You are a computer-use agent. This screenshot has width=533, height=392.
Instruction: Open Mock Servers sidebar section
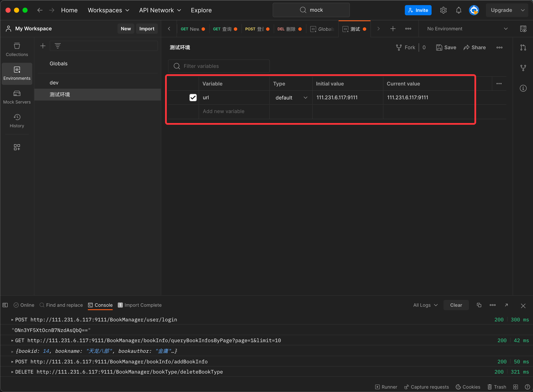pos(17,97)
